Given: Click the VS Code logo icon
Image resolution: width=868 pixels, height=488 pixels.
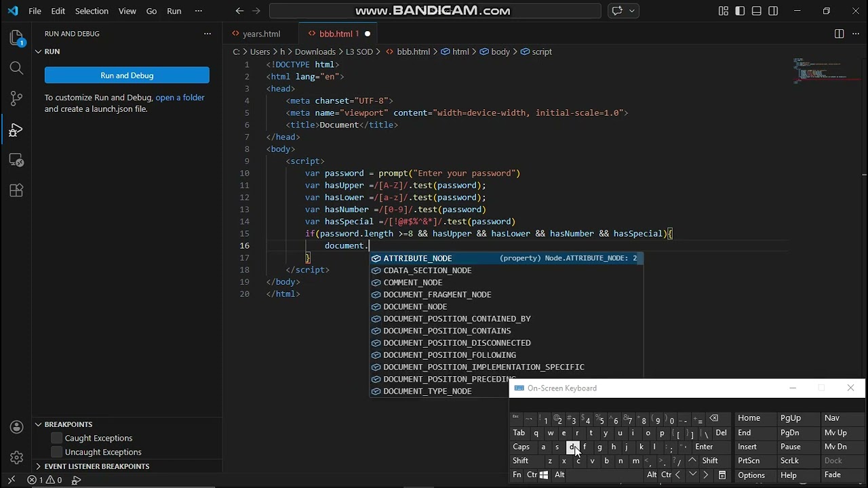Looking at the screenshot, I should click(x=12, y=11).
